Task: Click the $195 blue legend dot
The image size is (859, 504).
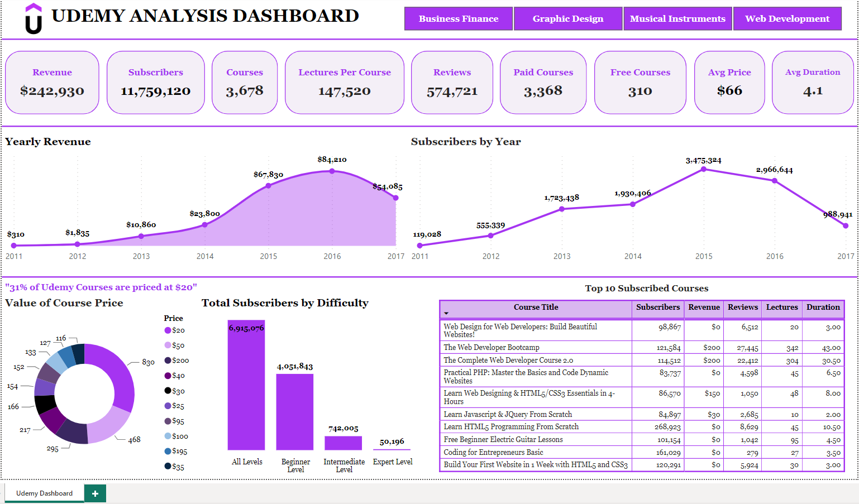Action: point(168,451)
